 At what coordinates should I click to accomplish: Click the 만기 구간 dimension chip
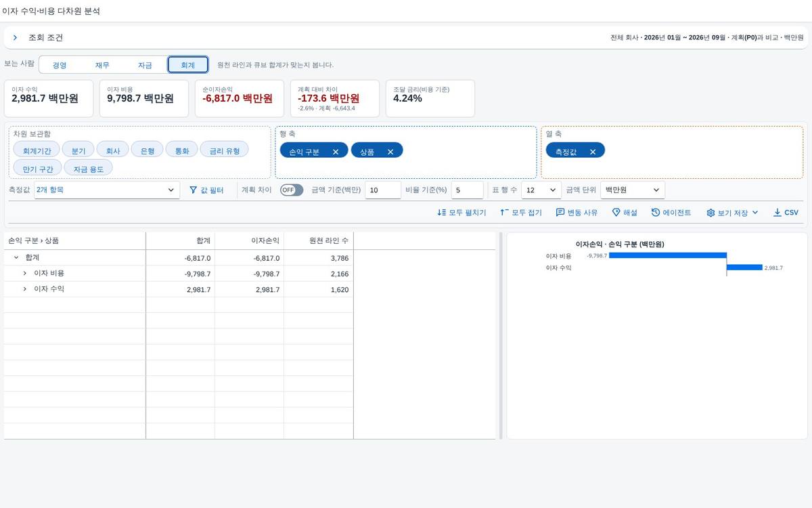[37, 168]
